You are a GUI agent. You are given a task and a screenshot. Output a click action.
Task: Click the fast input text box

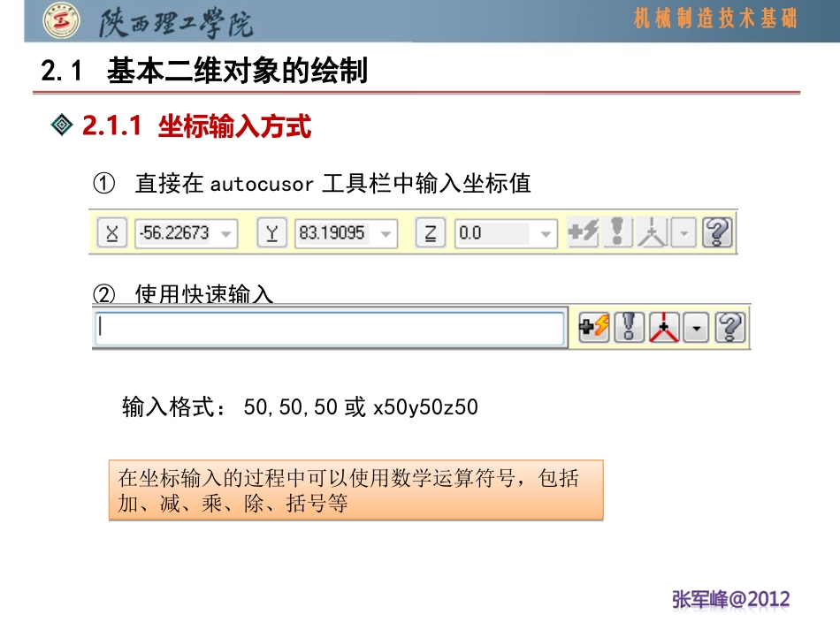[x=330, y=327]
